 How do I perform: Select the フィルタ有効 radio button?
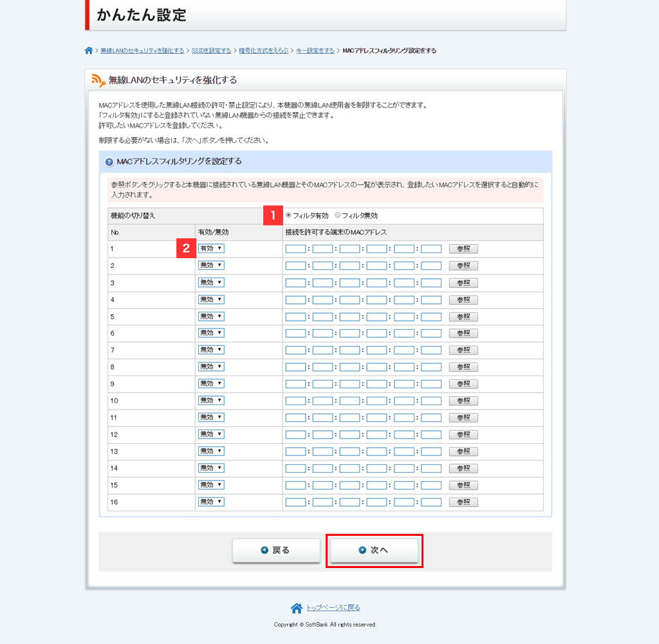click(288, 215)
